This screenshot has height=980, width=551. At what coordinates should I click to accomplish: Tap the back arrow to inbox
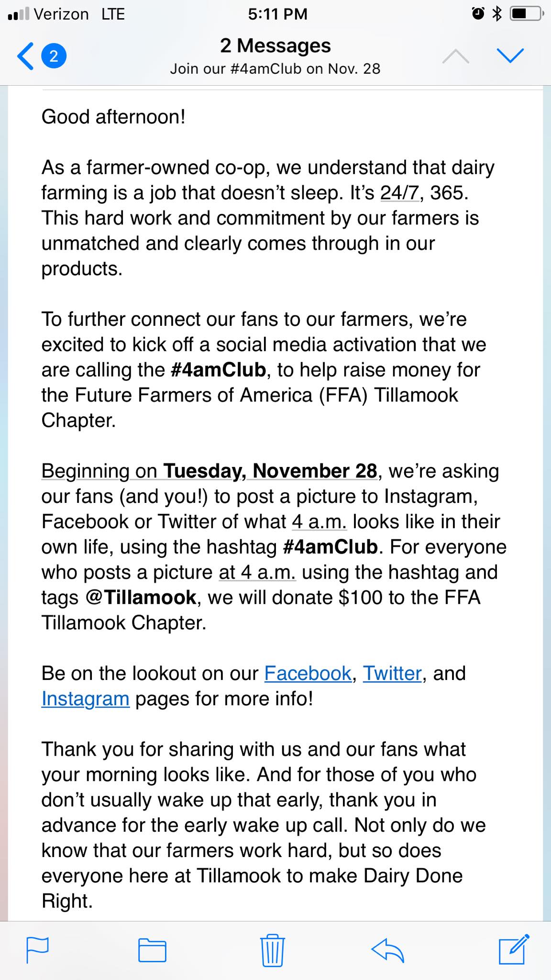coord(25,56)
